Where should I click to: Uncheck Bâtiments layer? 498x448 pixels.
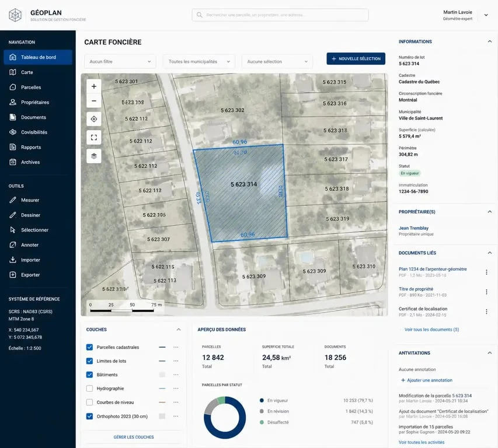tap(89, 374)
